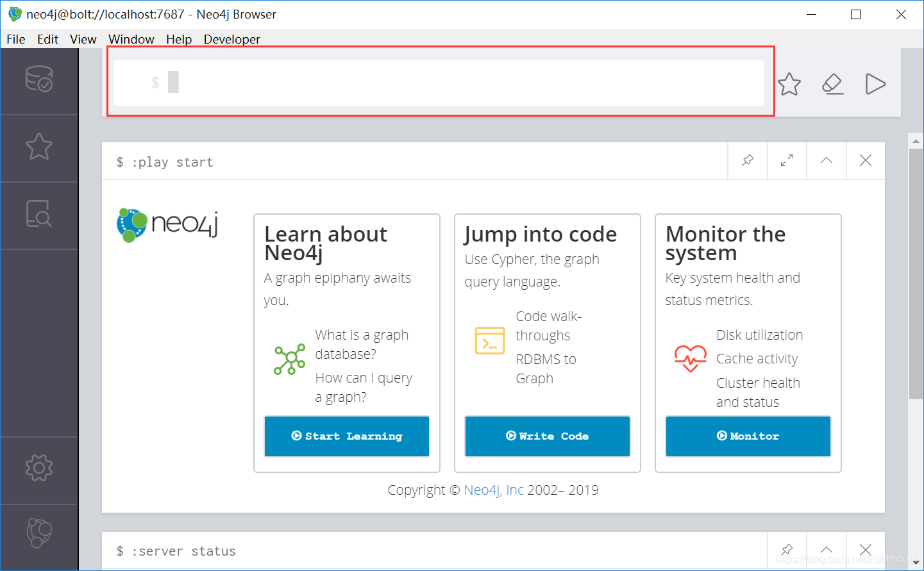Click the scrollbar up arrow

tap(916, 140)
